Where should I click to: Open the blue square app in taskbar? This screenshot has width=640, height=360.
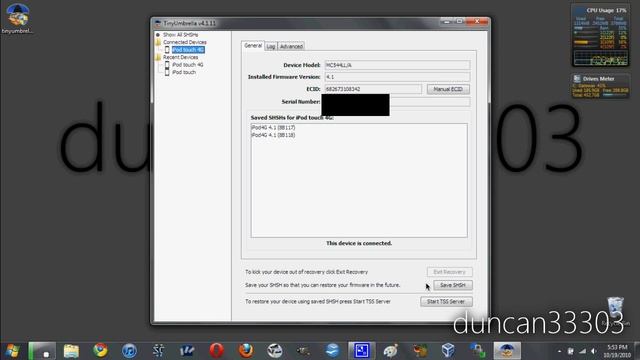click(362, 351)
